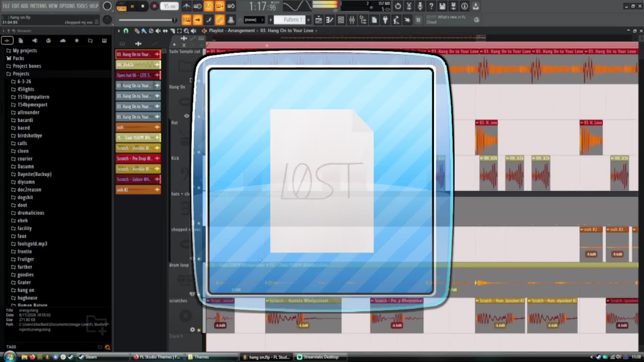This screenshot has width=644, height=362.
Task: Open the Playlist view icon
Action: pyautogui.click(x=319, y=20)
